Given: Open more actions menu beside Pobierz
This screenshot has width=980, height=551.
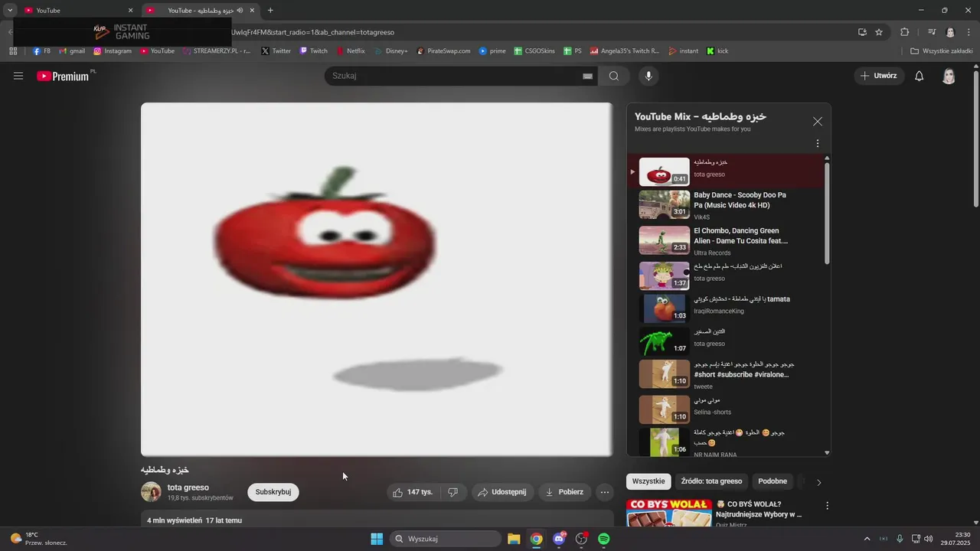Looking at the screenshot, I should click(605, 492).
